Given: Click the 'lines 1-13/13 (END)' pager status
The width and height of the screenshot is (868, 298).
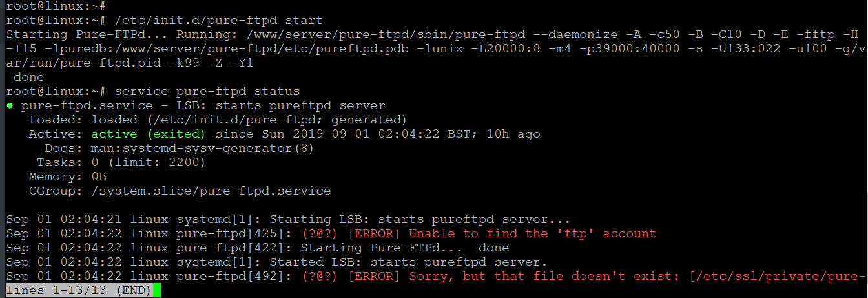Looking at the screenshot, I should pyautogui.click(x=79, y=291).
